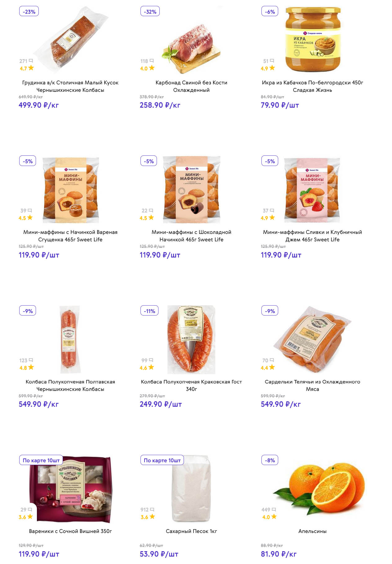Viewport: 392px width, 564px height.
Task: Click the -23% discount badge
Action: [29, 12]
